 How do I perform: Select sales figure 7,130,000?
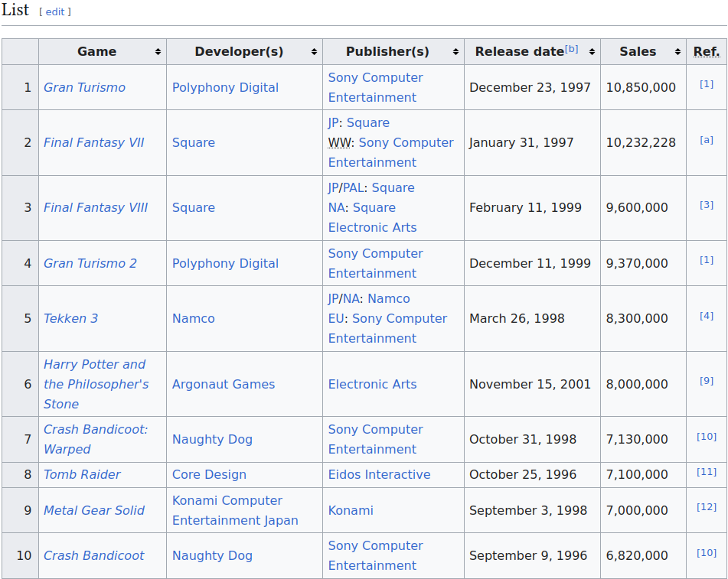[637, 439]
